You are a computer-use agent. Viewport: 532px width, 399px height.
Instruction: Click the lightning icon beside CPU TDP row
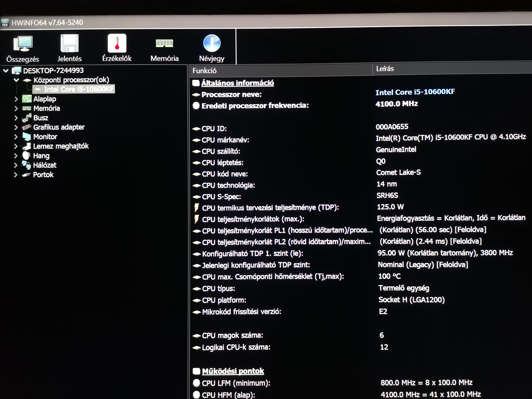pos(197,208)
